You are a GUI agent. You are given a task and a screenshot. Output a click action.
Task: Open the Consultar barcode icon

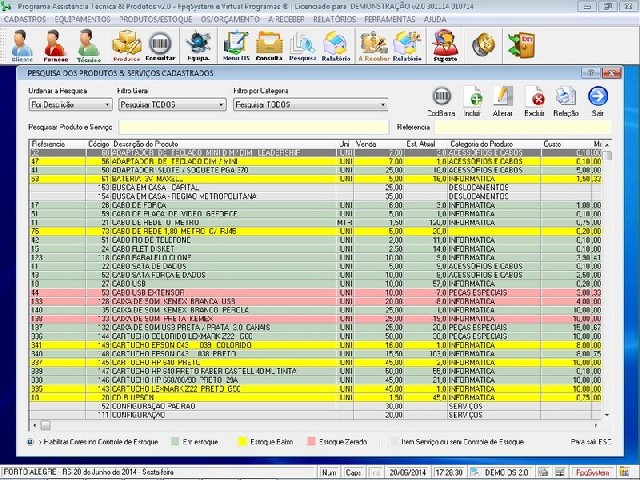pyautogui.click(x=160, y=45)
